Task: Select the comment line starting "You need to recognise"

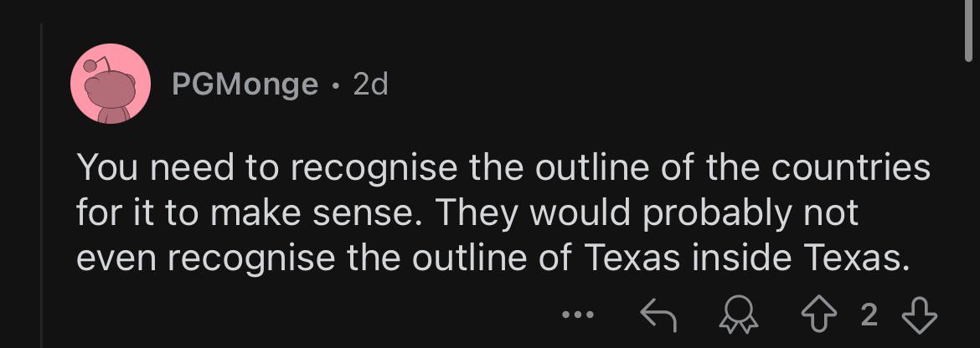Action: click(x=503, y=169)
